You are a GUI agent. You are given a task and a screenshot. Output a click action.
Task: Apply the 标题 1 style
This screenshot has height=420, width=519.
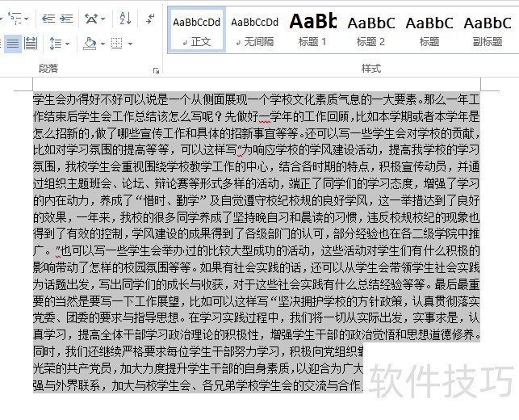[313, 31]
